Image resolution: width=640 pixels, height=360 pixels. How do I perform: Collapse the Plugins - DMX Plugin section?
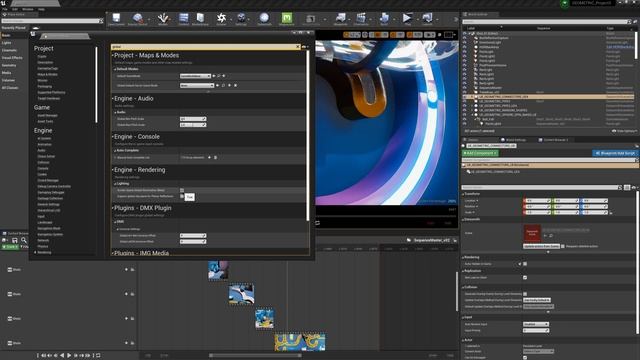click(x=113, y=208)
